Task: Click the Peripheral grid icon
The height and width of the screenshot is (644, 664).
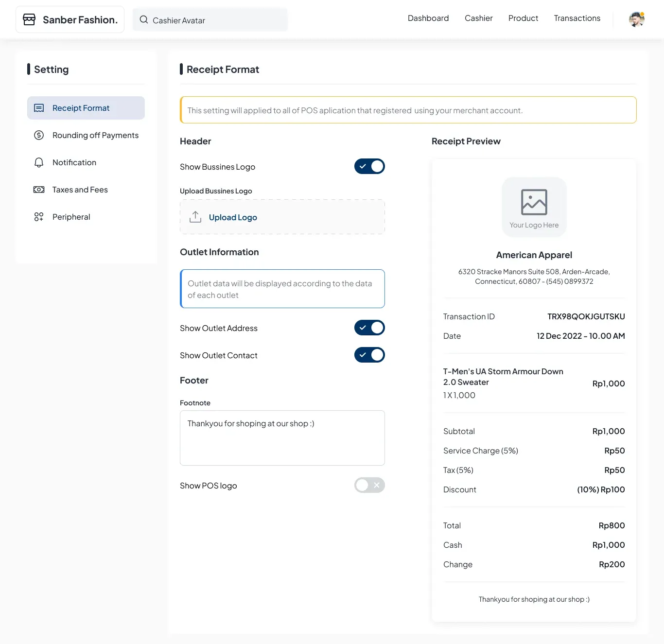Action: [39, 217]
